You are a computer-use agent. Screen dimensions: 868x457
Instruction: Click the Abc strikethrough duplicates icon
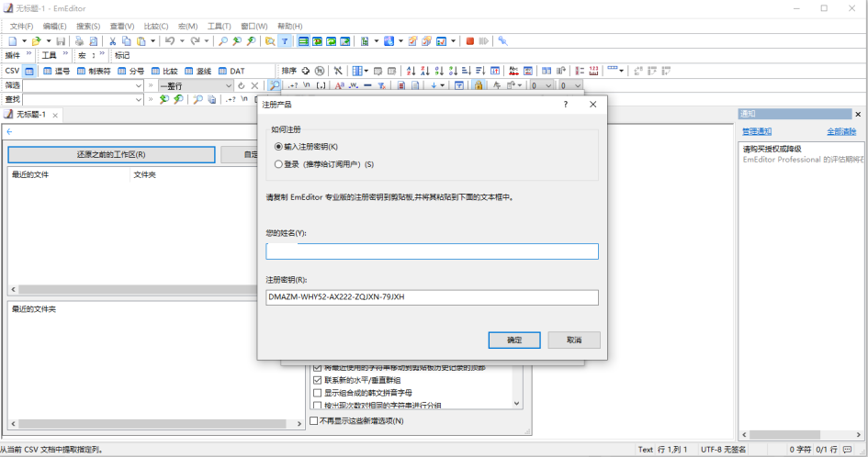point(513,71)
